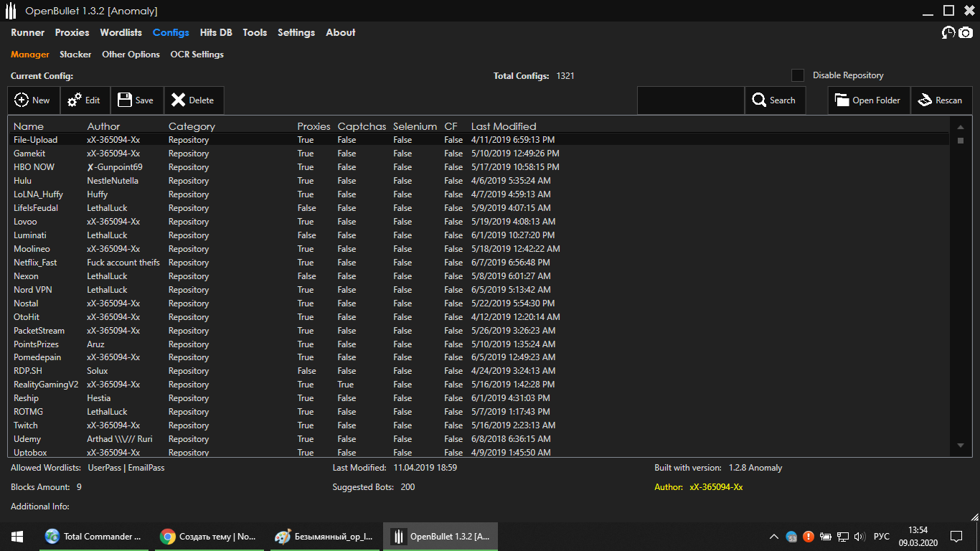Select the Manager sub-tab
The height and width of the screenshot is (551, 980).
tap(30, 55)
